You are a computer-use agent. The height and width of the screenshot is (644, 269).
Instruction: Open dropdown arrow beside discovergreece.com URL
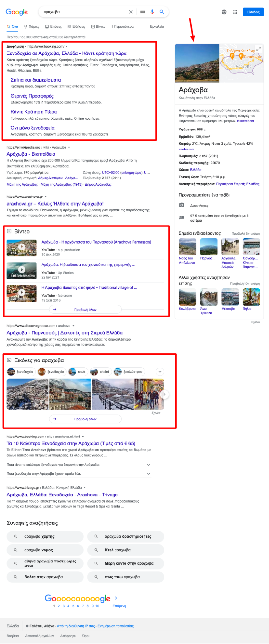pyautogui.click(x=73, y=326)
